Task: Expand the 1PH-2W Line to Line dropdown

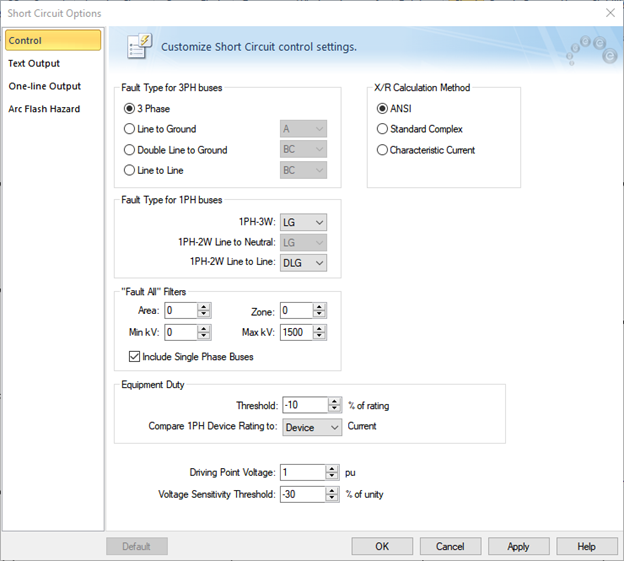Action: coord(303,262)
